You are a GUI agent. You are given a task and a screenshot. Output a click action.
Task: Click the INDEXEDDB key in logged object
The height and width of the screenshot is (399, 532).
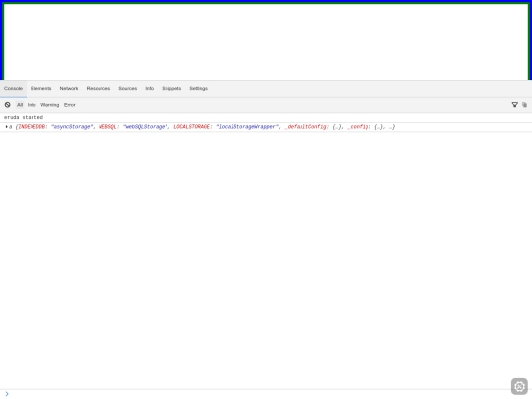(x=32, y=127)
